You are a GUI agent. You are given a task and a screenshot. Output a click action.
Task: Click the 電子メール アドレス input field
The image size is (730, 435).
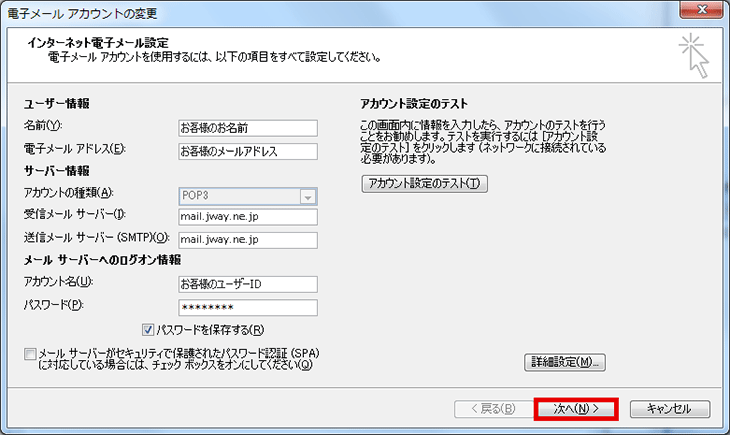(248, 151)
